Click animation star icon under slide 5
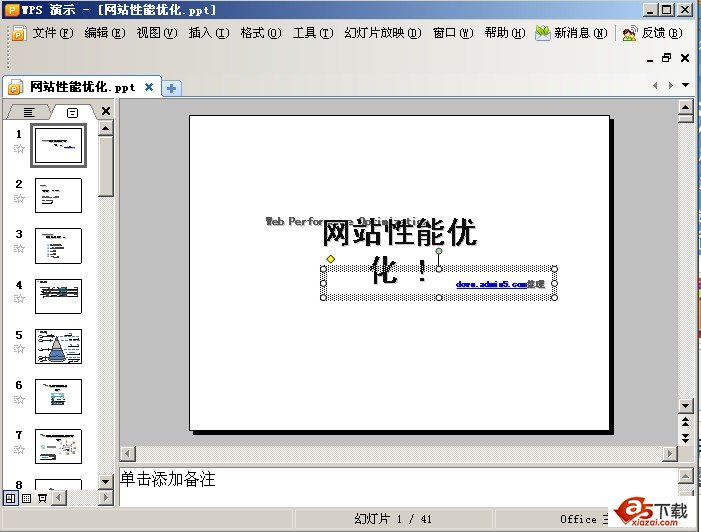The height and width of the screenshot is (532, 701). (x=19, y=349)
